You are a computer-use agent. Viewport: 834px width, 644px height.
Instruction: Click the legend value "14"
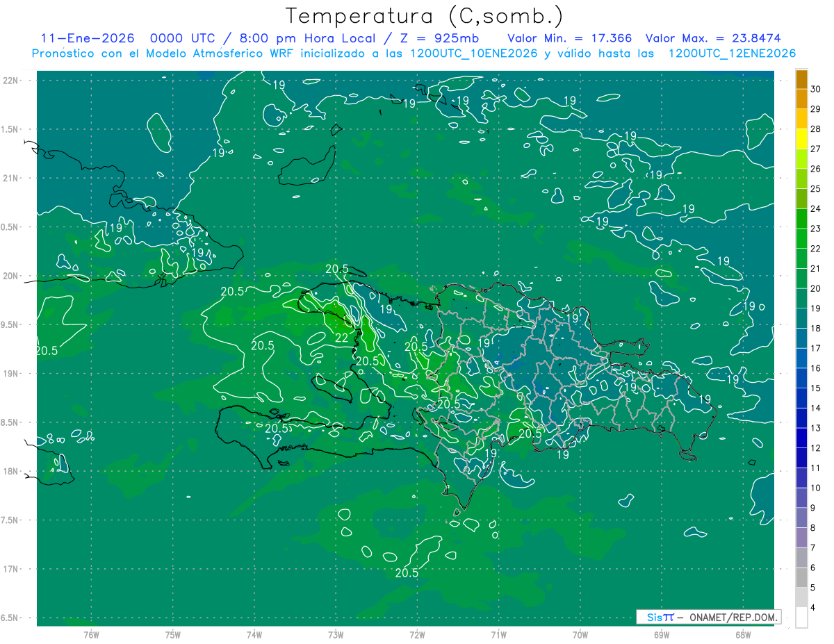(816, 408)
